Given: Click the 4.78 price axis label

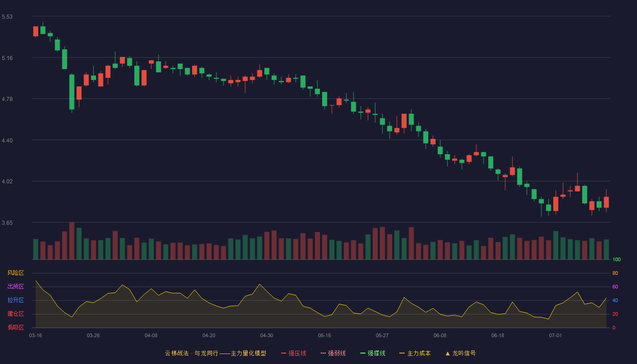Looking at the screenshot, I should pyautogui.click(x=7, y=99).
